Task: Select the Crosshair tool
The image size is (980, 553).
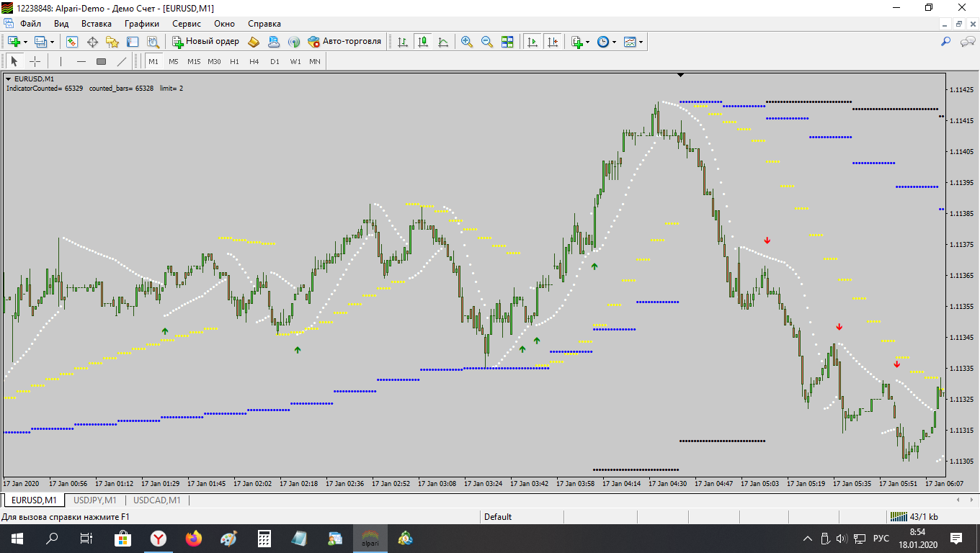Action: click(35, 61)
